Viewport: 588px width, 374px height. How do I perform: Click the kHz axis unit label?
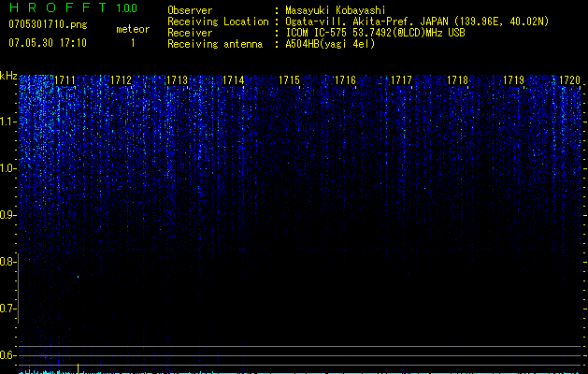(x=8, y=76)
